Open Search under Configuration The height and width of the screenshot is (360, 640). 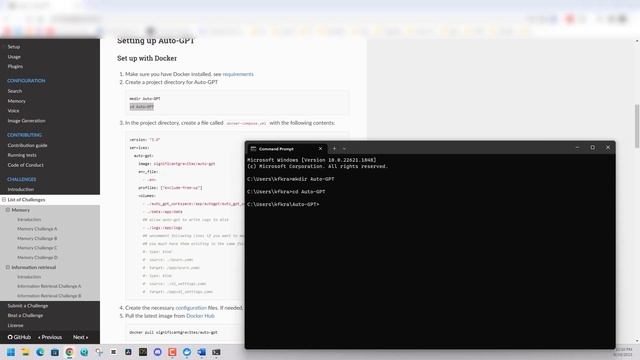tap(15, 91)
